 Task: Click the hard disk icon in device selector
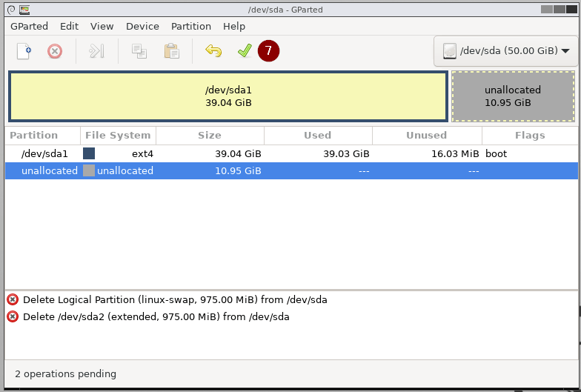[449, 51]
